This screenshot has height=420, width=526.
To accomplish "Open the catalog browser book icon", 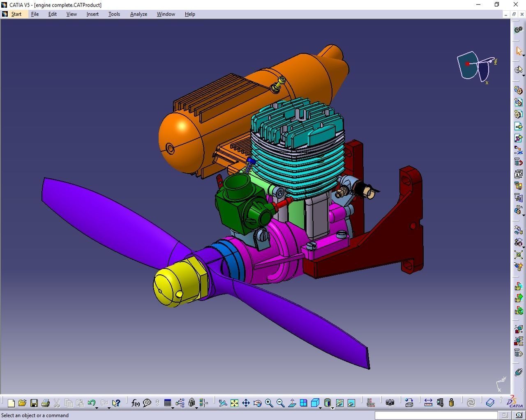I will pyautogui.click(x=490, y=403).
